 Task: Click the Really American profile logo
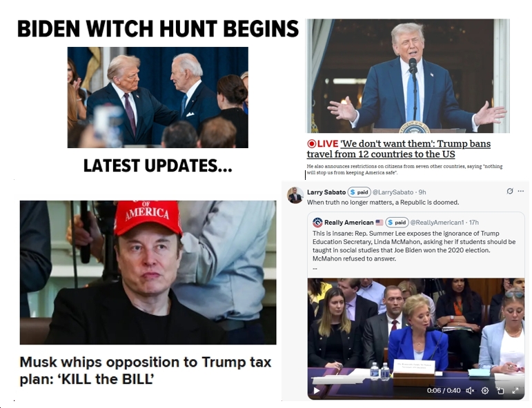click(x=317, y=223)
